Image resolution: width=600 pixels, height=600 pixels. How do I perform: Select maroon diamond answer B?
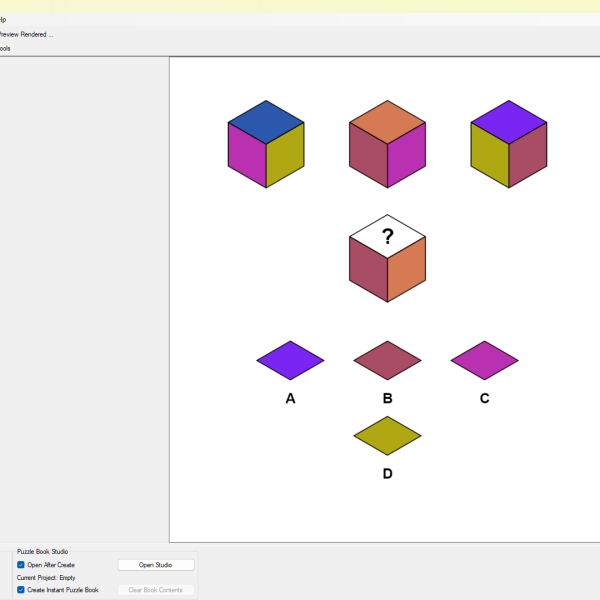pyautogui.click(x=387, y=360)
